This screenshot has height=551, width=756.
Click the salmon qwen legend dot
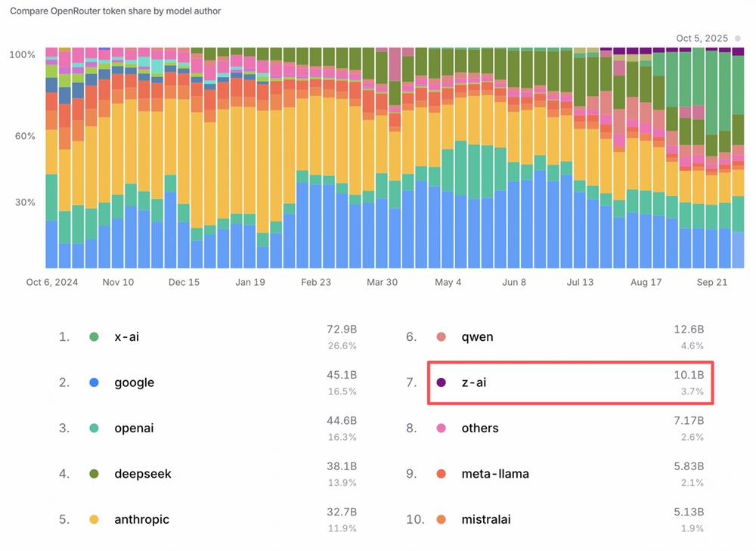442,337
